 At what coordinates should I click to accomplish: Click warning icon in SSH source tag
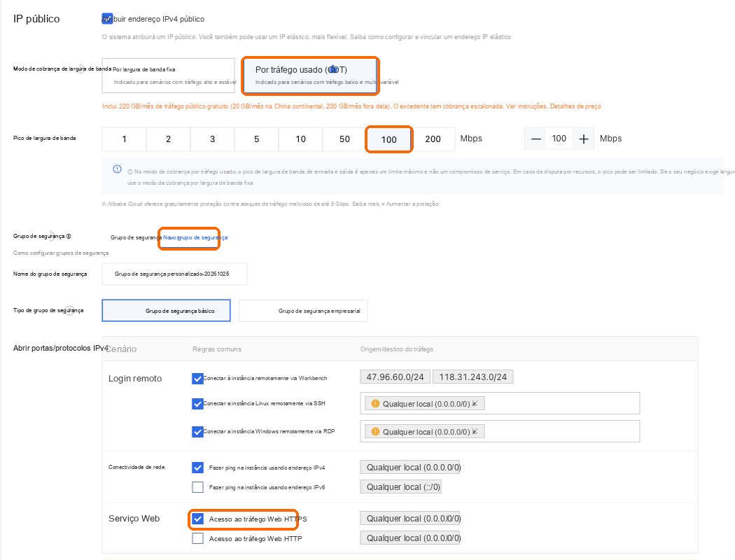point(375,403)
